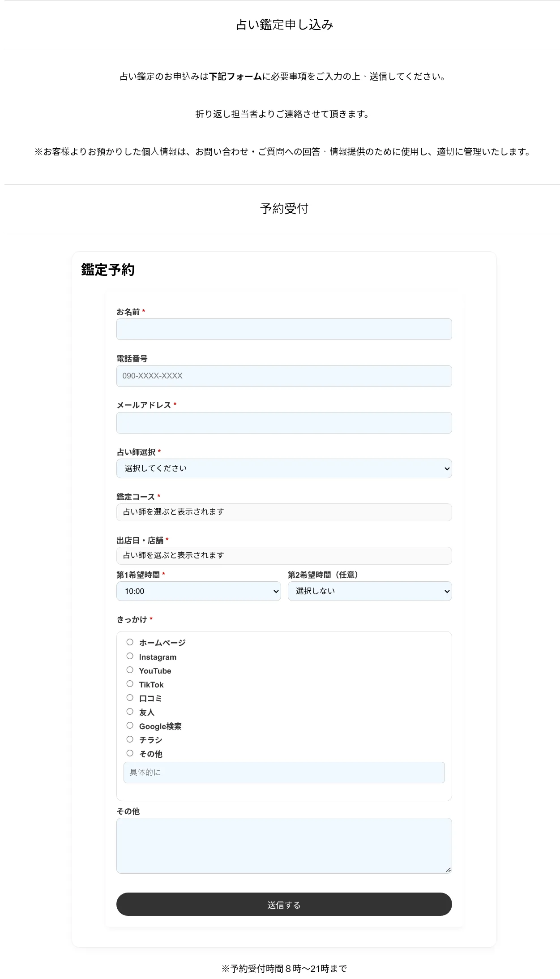Click the 第2希望時間（任意） label
This screenshot has width=560, height=979.
[x=324, y=575]
